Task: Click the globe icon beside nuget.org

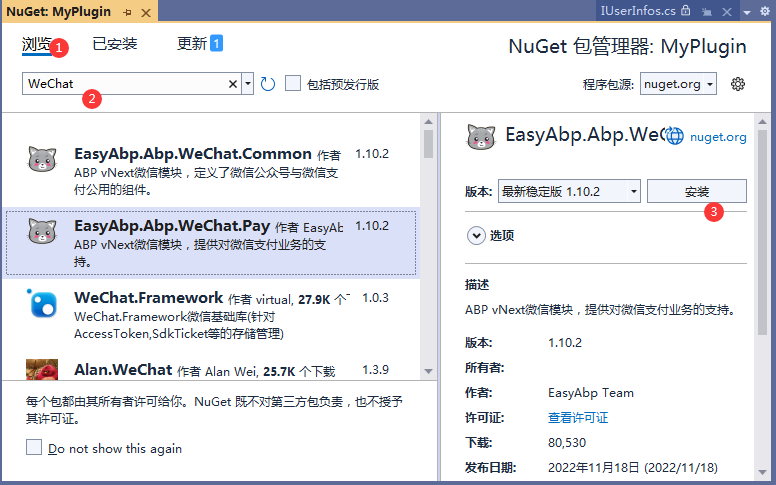Action: [675, 136]
